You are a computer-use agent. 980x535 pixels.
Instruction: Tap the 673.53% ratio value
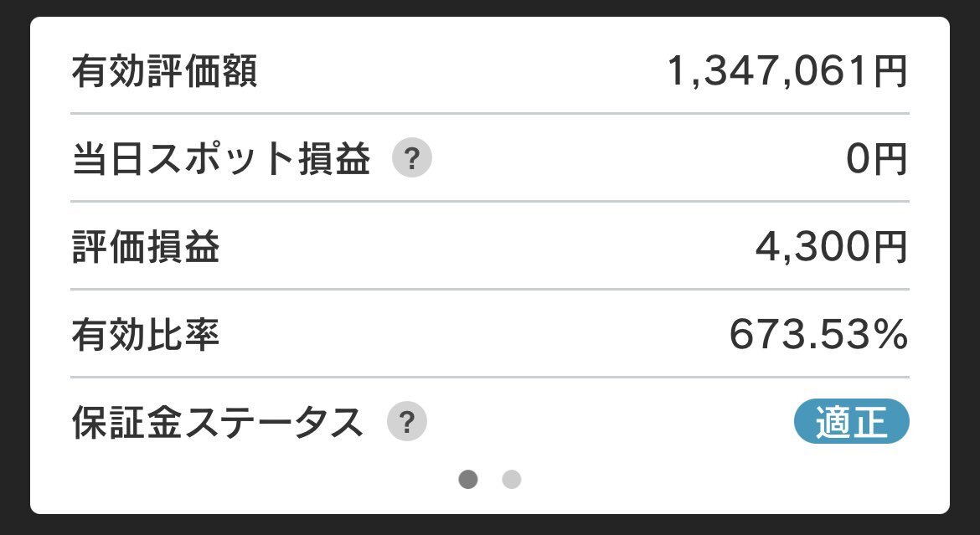click(x=818, y=334)
